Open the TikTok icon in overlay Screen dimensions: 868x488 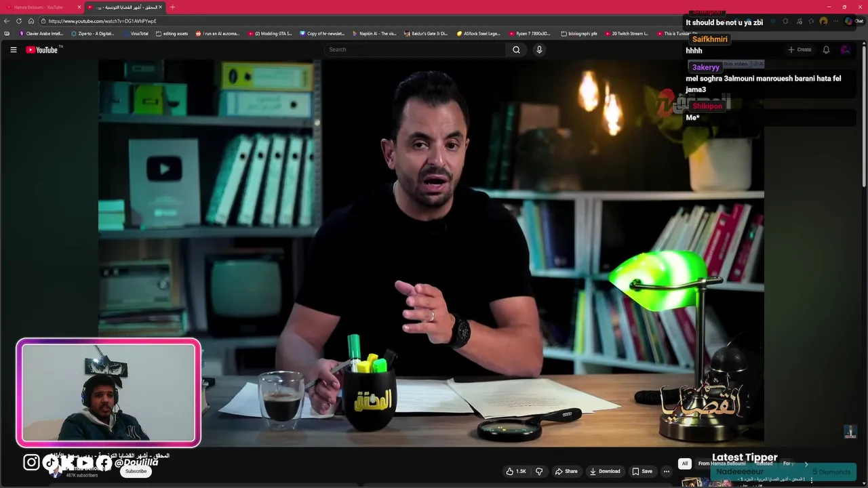click(x=52, y=462)
